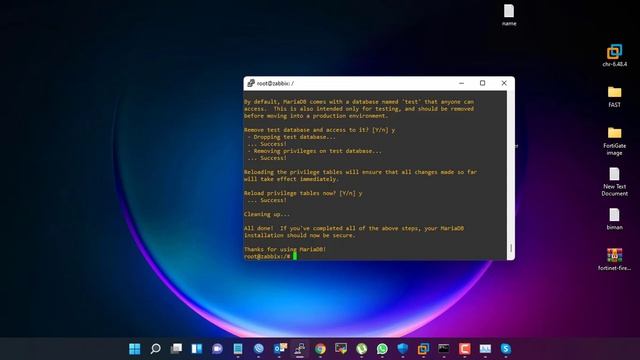
Task: Open the taskbar Search magnifier
Action: [155, 349]
